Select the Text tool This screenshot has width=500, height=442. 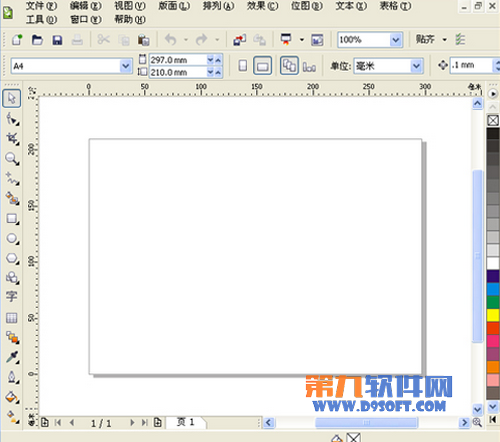pyautogui.click(x=12, y=296)
